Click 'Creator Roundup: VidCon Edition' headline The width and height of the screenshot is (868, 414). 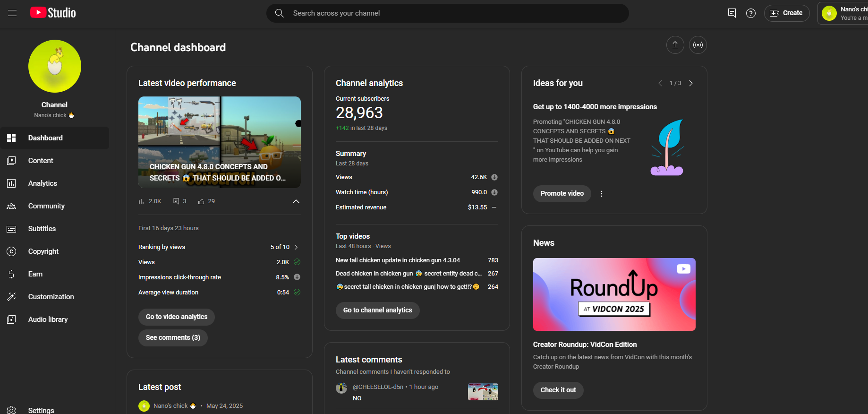pyautogui.click(x=585, y=345)
